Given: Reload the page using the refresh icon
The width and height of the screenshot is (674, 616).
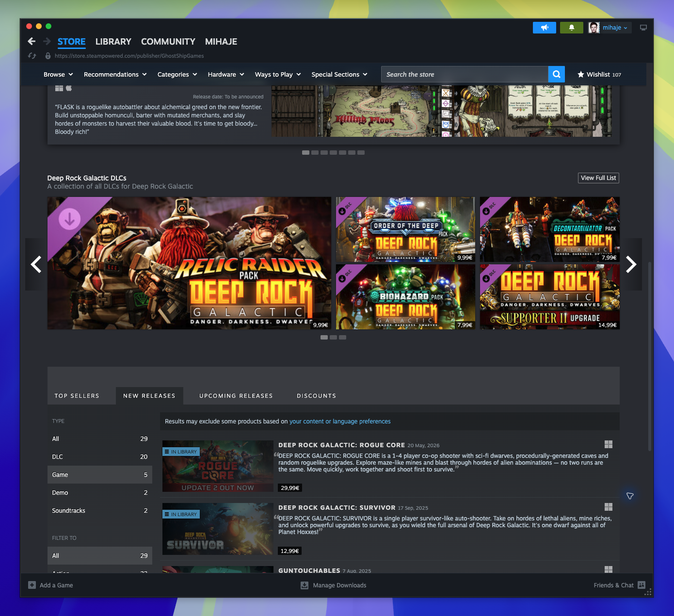Looking at the screenshot, I should [x=32, y=56].
